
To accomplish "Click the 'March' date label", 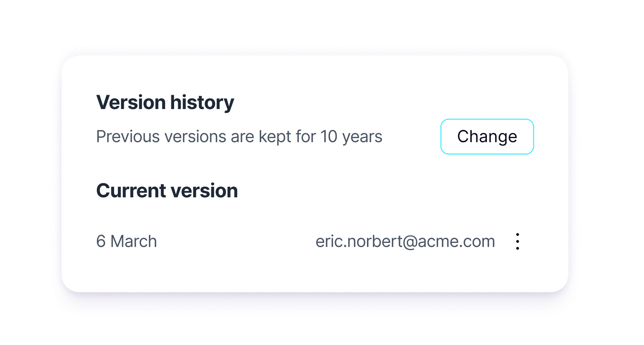I will point(134,241).
